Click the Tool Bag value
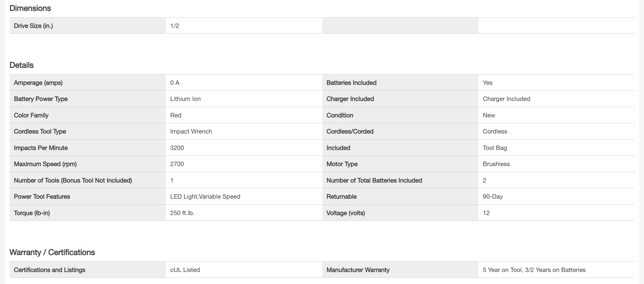 [495, 148]
